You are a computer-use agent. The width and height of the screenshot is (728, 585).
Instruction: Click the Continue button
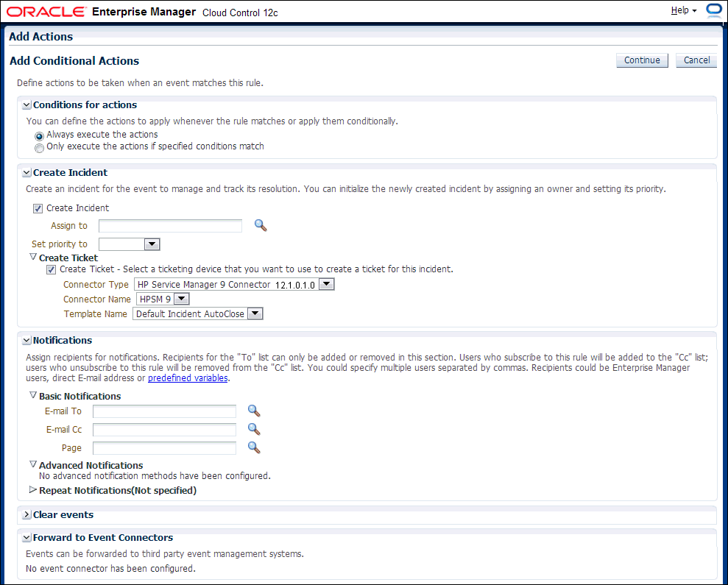[x=642, y=60]
